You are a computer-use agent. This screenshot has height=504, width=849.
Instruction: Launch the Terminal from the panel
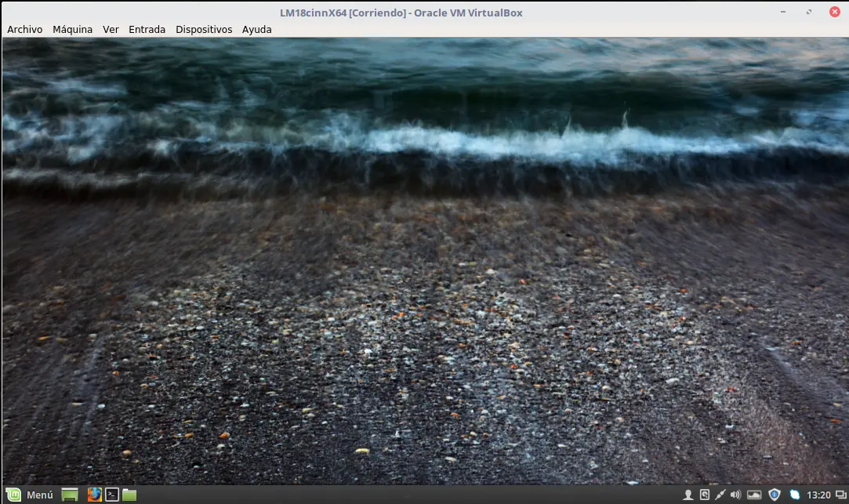coord(112,495)
